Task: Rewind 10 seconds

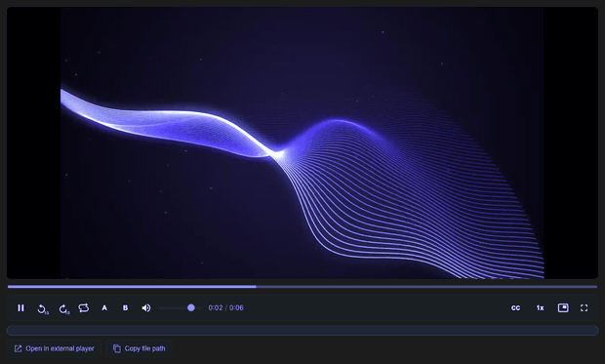Action: (42, 308)
